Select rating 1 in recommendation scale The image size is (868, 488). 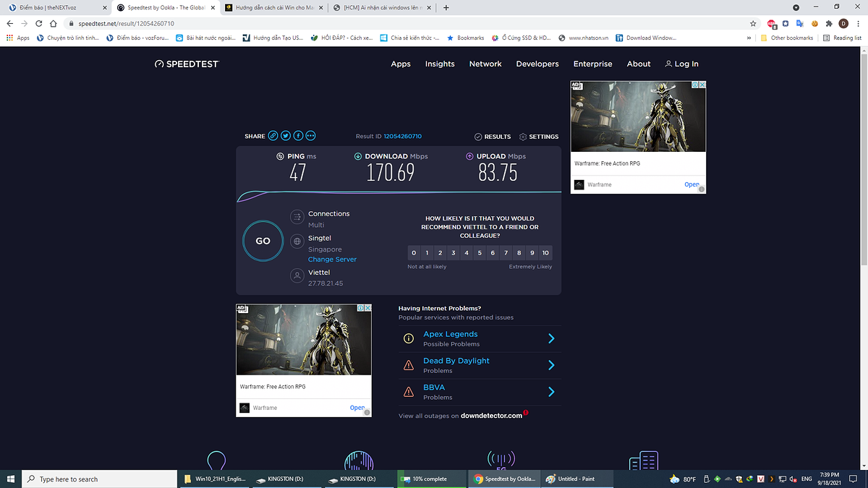pos(427,252)
